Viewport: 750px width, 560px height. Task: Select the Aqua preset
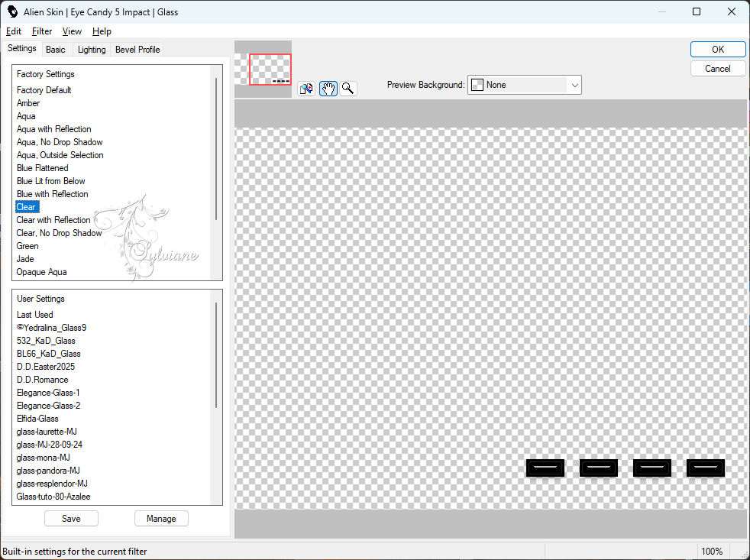[26, 116]
